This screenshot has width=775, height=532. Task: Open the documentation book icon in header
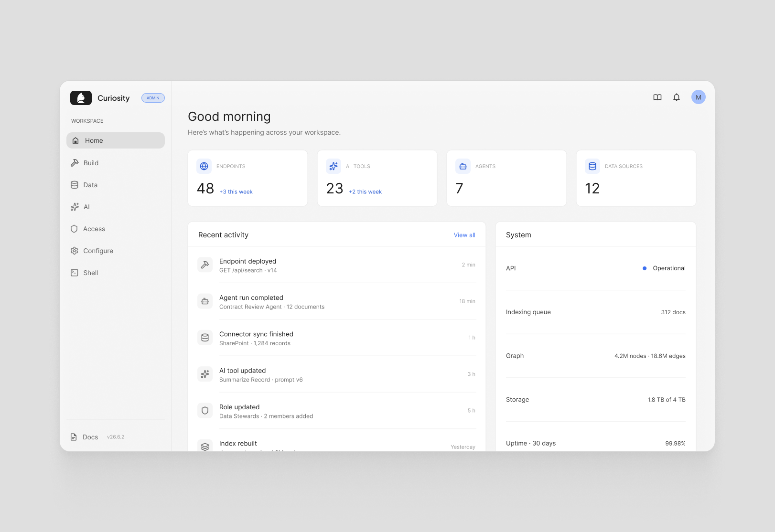click(x=657, y=97)
